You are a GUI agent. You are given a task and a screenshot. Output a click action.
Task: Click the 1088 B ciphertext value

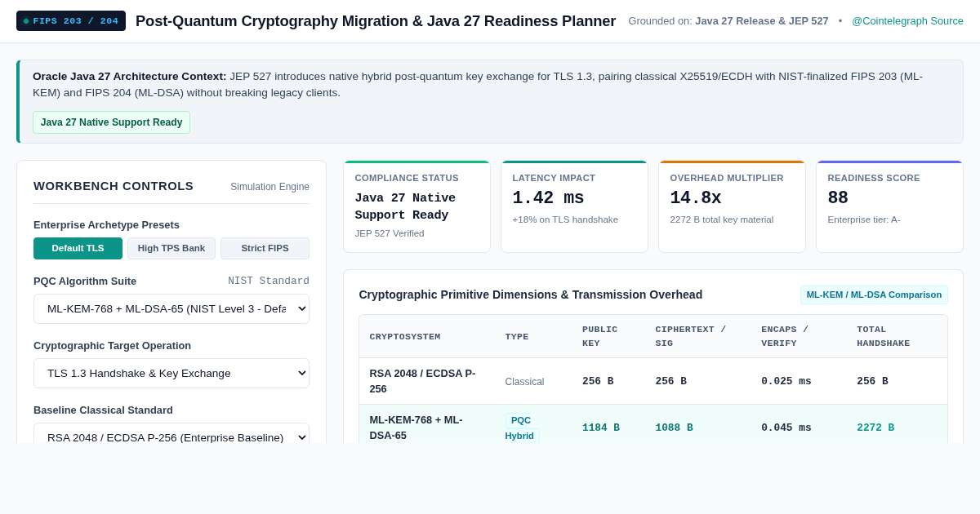pos(674,428)
